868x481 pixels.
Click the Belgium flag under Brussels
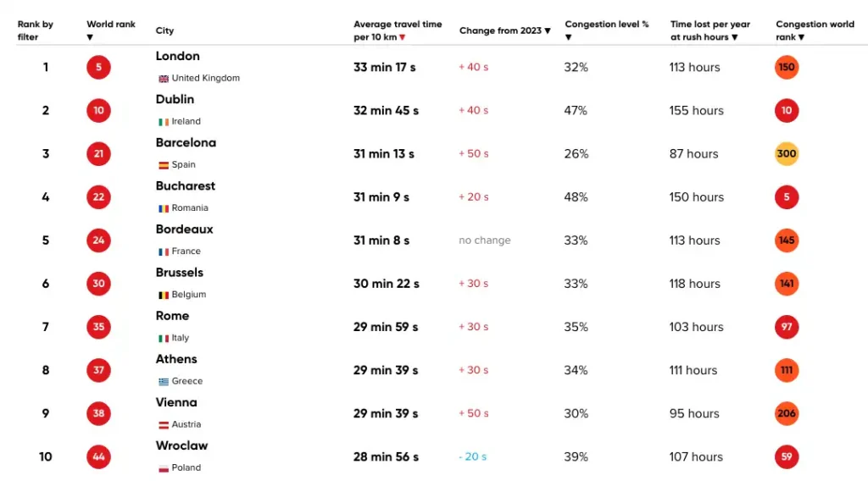coord(164,295)
